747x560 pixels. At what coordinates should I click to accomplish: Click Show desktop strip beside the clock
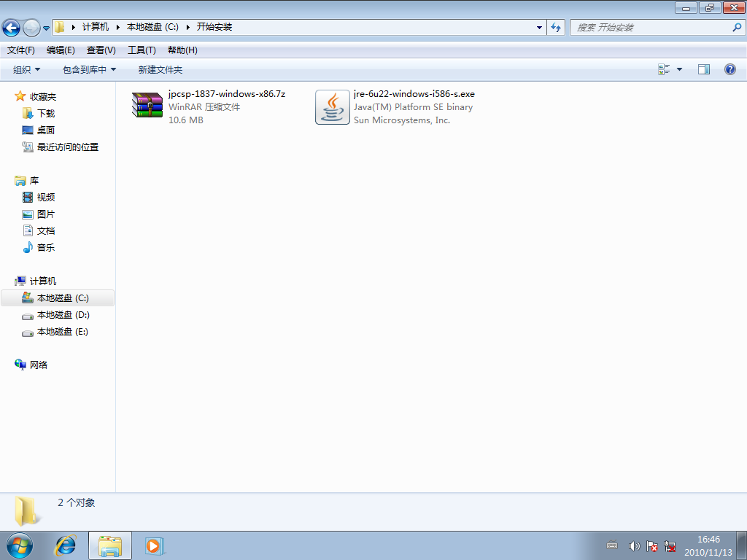(742, 545)
